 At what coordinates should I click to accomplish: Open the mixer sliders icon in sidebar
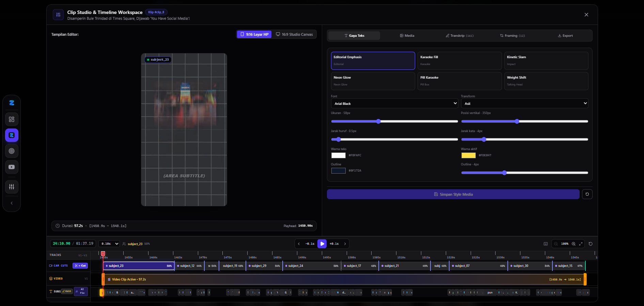[12, 187]
